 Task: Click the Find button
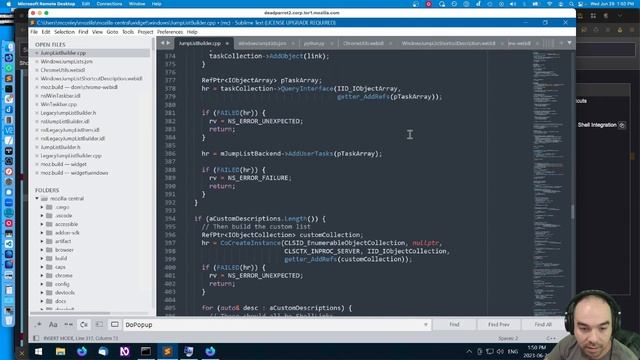[x=454, y=324]
